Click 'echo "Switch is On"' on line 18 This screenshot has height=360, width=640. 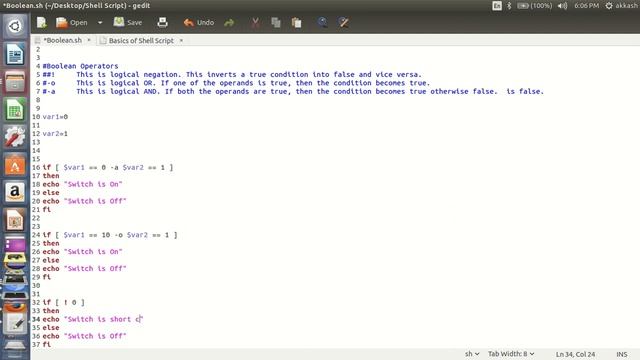point(82,184)
